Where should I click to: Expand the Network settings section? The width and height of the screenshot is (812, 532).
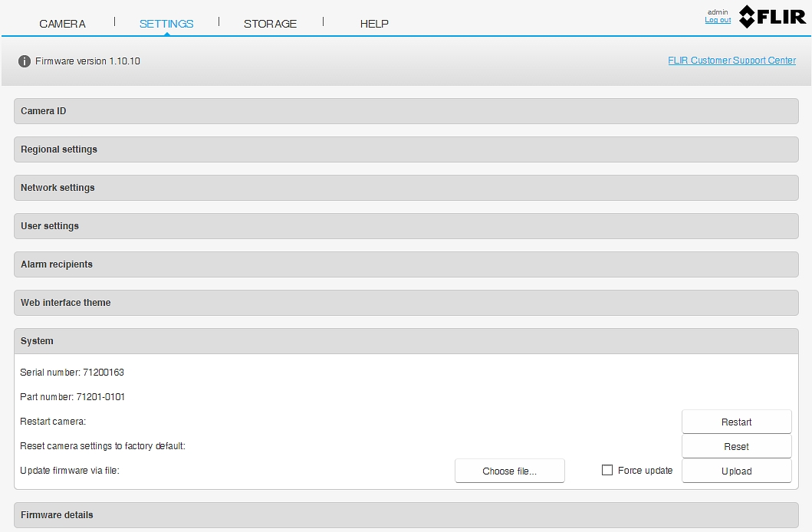click(x=406, y=188)
